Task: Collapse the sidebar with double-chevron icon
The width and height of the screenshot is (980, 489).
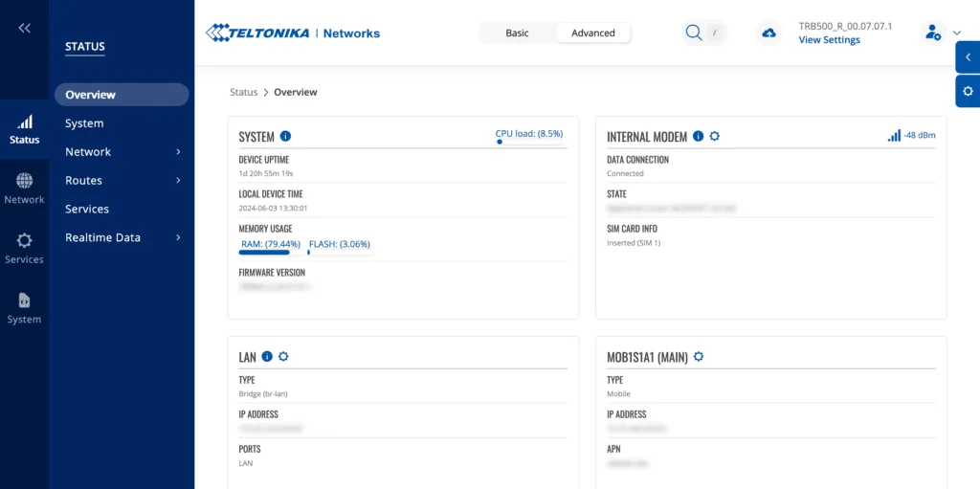Action: click(24, 28)
